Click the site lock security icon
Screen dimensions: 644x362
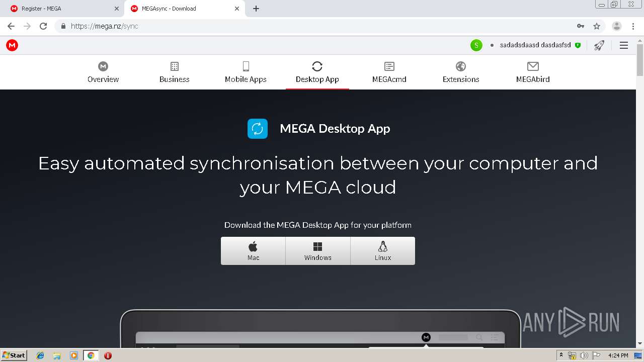63,26
